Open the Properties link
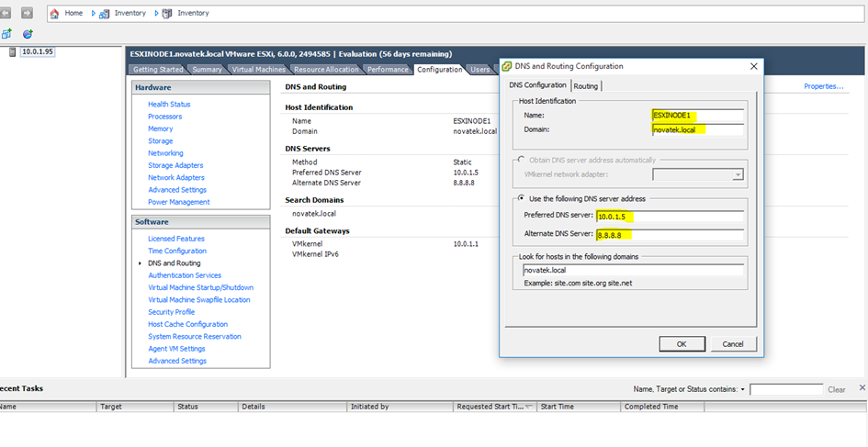868x447 pixels. 823,86
